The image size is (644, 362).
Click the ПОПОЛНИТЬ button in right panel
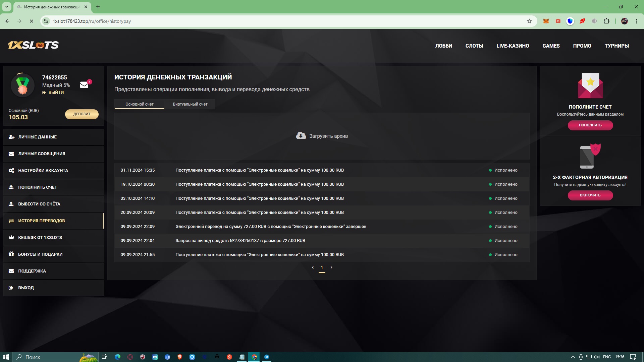590,125
